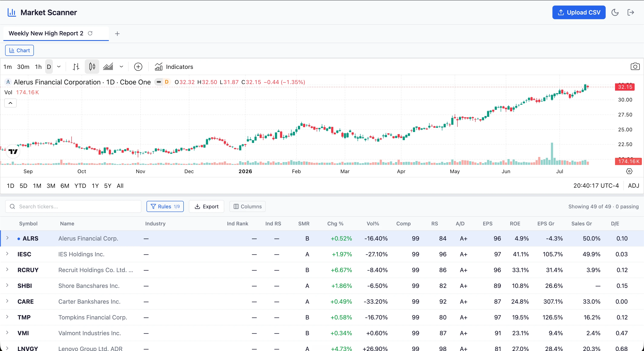This screenshot has width=644, height=351.
Task: Set the chart range to 6M
Action: tap(65, 186)
